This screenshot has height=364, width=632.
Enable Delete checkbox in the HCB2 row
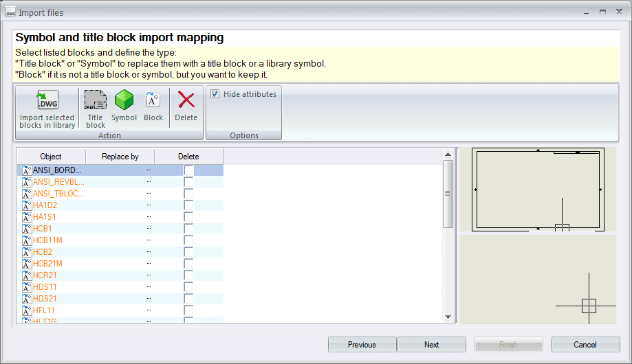pyautogui.click(x=188, y=252)
